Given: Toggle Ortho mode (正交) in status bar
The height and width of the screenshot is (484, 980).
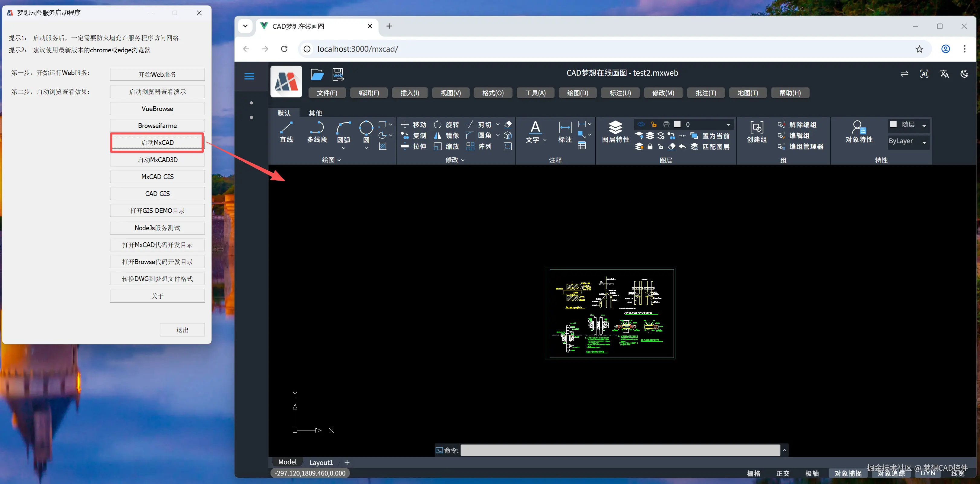Looking at the screenshot, I should pos(783,473).
